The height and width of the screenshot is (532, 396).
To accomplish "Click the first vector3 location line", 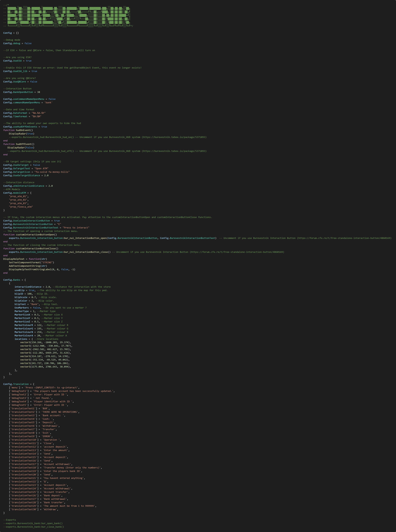I will (46, 342).
